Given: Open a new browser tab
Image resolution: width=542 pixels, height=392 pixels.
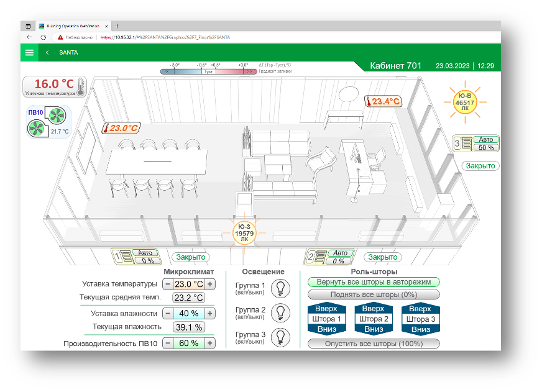Looking at the screenshot, I should [x=117, y=26].
